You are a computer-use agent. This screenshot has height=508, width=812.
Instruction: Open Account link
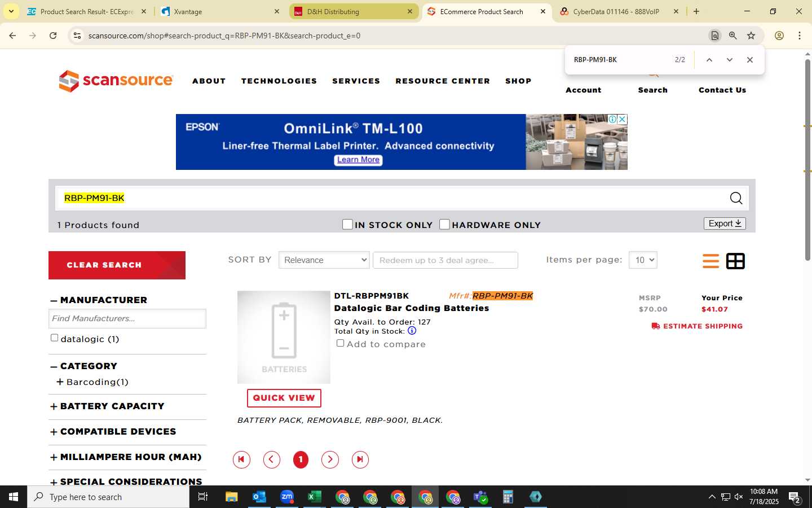[x=584, y=90]
